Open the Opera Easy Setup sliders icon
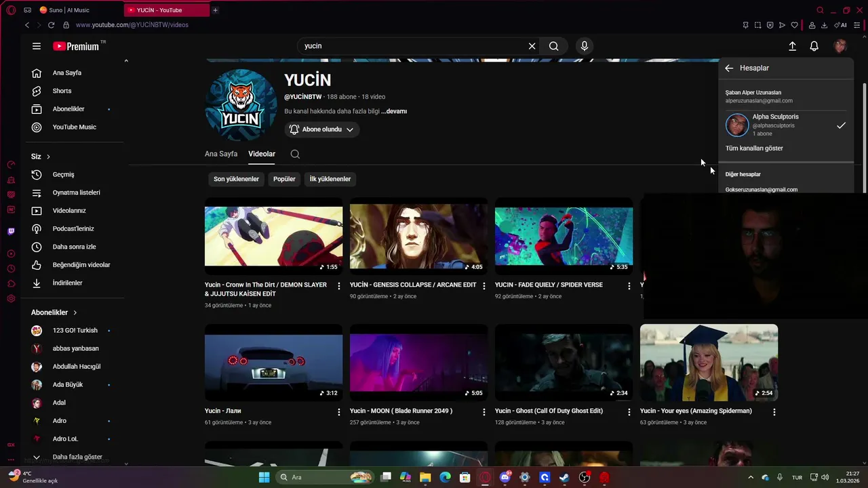This screenshot has width=868, height=488. coord(856,25)
